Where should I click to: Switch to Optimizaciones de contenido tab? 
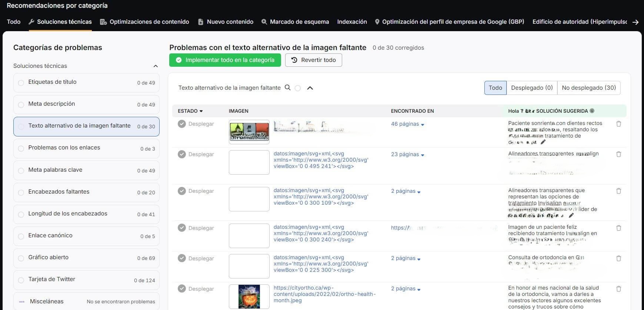(x=145, y=22)
